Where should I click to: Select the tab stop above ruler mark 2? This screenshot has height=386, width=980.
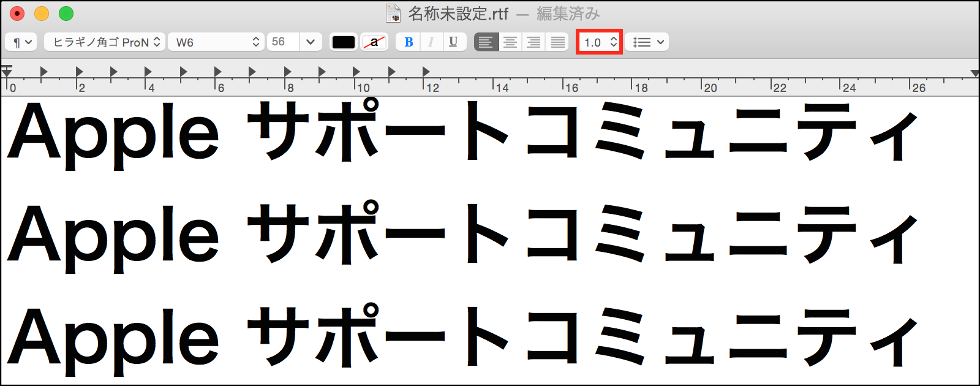click(79, 72)
